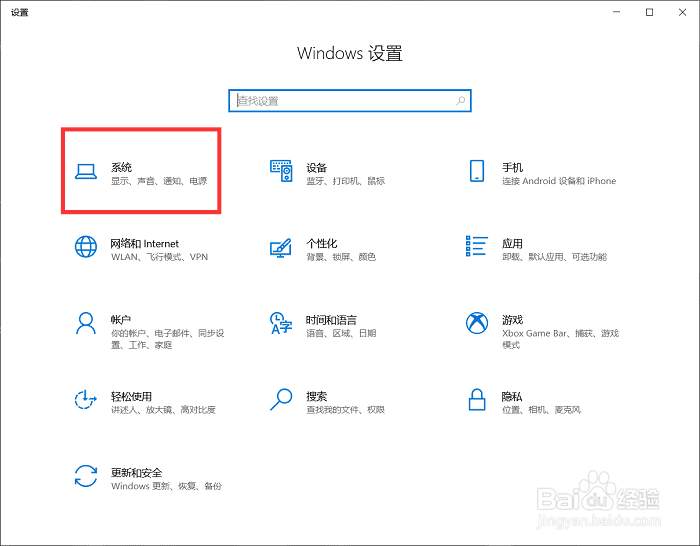This screenshot has width=700, height=546.
Task: Click the 语音、区域、日期 description
Action: 341,333
